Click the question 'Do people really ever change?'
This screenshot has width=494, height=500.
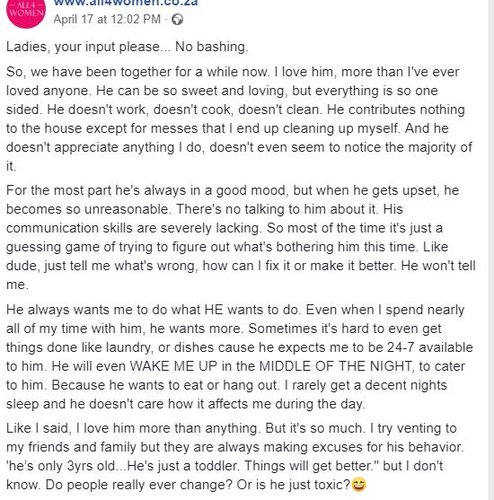click(139, 485)
